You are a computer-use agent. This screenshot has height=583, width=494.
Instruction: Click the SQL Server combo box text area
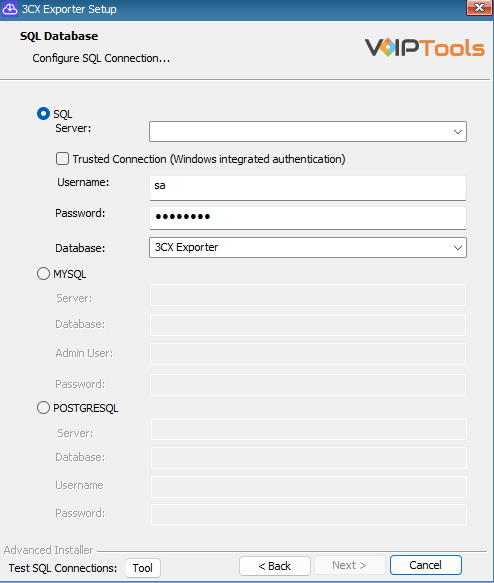click(300, 132)
